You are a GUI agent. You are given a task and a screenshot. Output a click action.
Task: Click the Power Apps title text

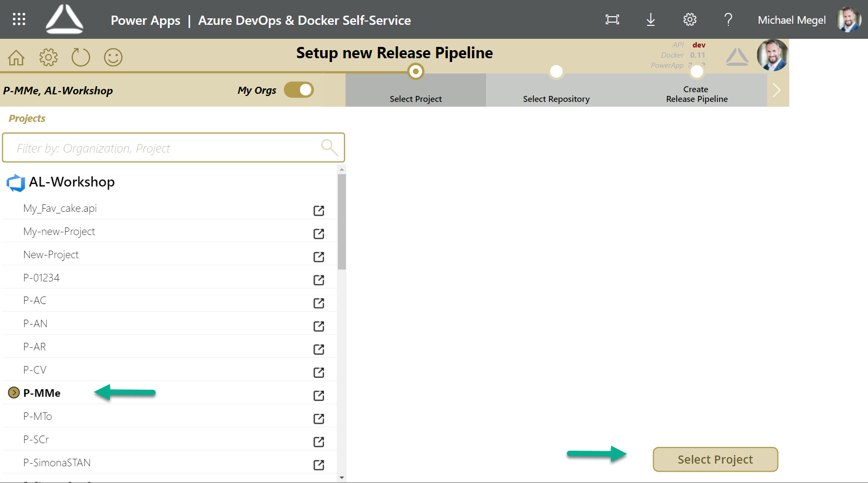point(145,20)
